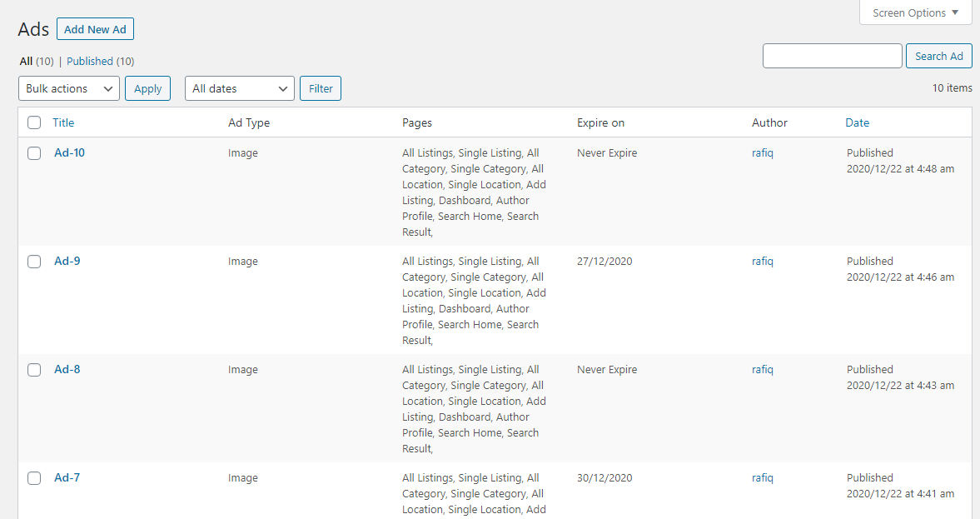Open the Bulk actions dropdown
Image resolution: width=980 pixels, height=519 pixels.
pos(68,88)
